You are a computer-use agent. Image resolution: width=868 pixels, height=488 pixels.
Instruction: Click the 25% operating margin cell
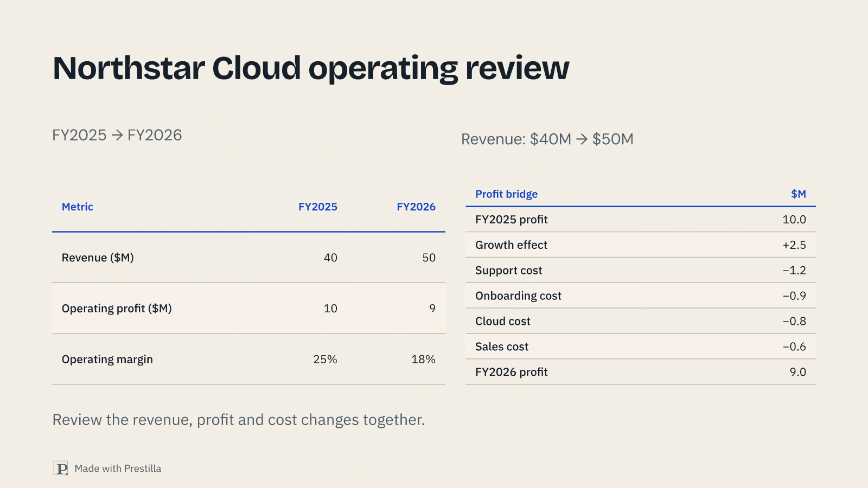pos(325,359)
